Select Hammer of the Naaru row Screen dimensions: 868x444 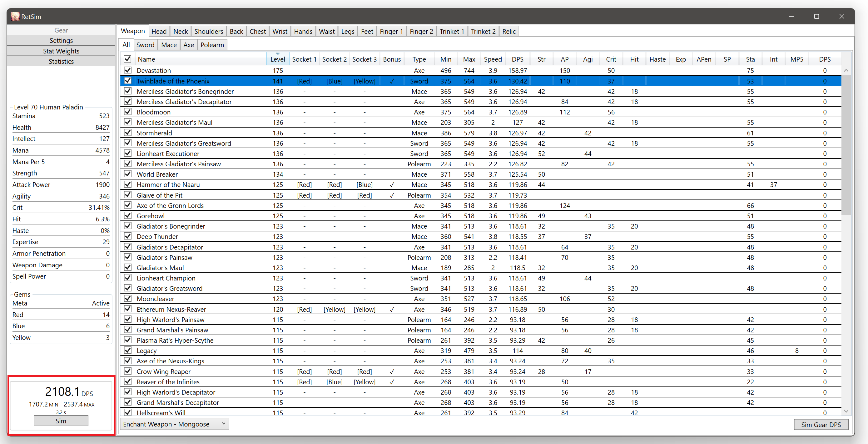[480, 184]
